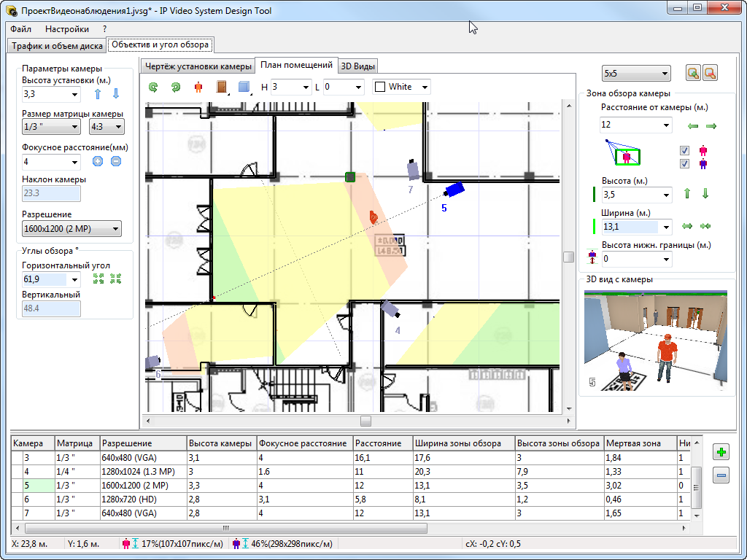Click the rotate counter-clockwise icon in plan toolbar
747x560 pixels.
153,87
